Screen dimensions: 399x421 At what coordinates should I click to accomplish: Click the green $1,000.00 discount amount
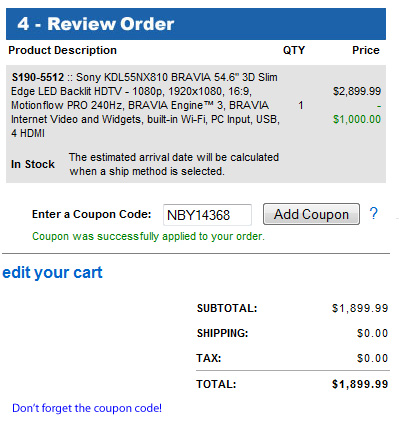[x=357, y=119]
